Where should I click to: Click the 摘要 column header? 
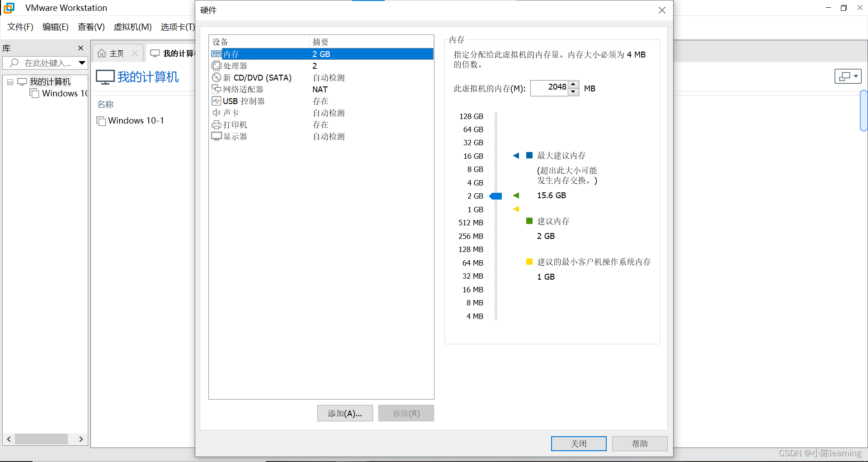(x=371, y=42)
